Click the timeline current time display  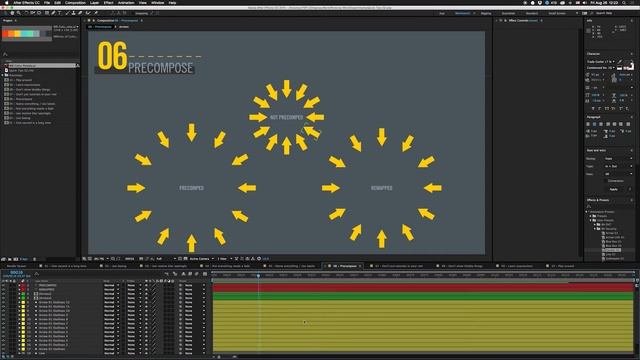click(16, 272)
